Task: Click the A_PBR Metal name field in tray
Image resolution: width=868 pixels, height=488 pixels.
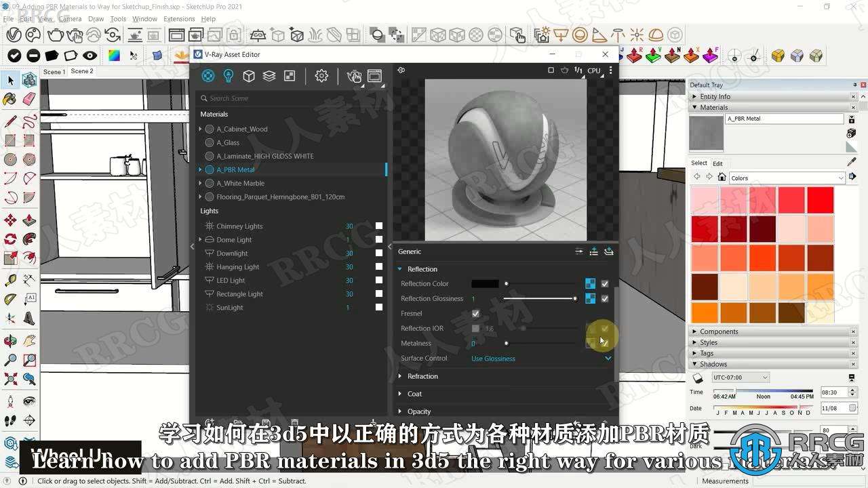Action: coord(785,119)
